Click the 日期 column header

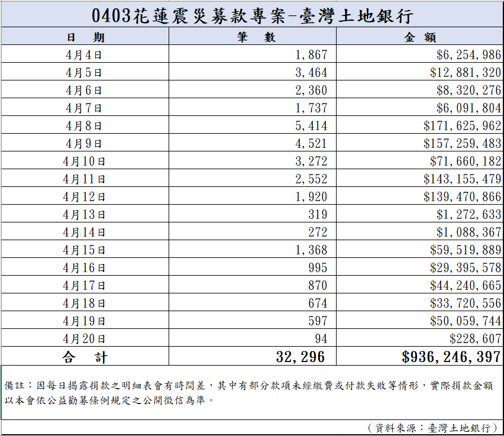pos(85,36)
